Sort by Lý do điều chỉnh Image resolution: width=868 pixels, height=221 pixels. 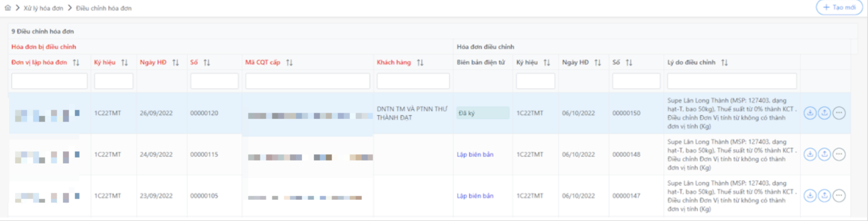724,63
